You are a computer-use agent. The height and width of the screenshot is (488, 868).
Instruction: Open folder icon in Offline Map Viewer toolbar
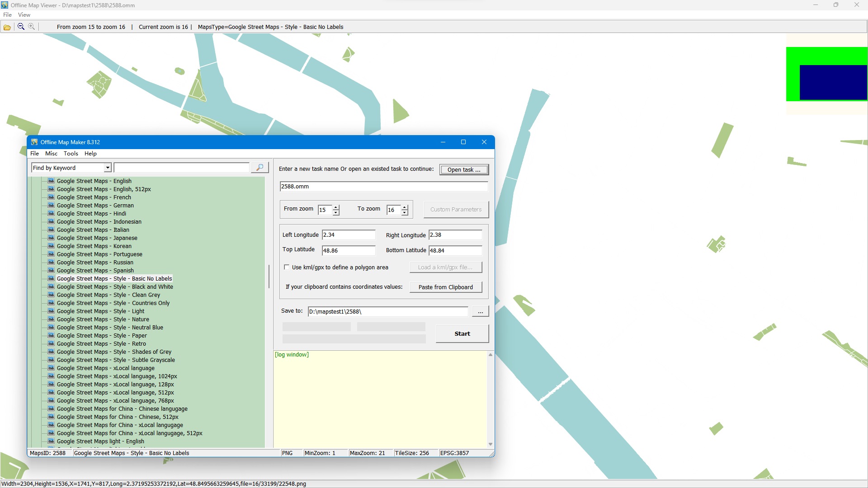(7, 27)
